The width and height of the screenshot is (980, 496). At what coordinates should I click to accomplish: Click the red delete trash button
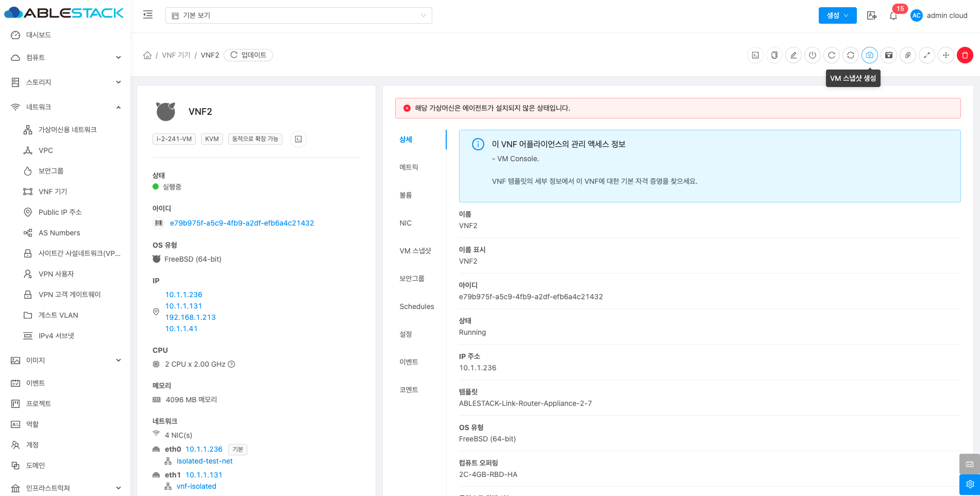pos(965,55)
